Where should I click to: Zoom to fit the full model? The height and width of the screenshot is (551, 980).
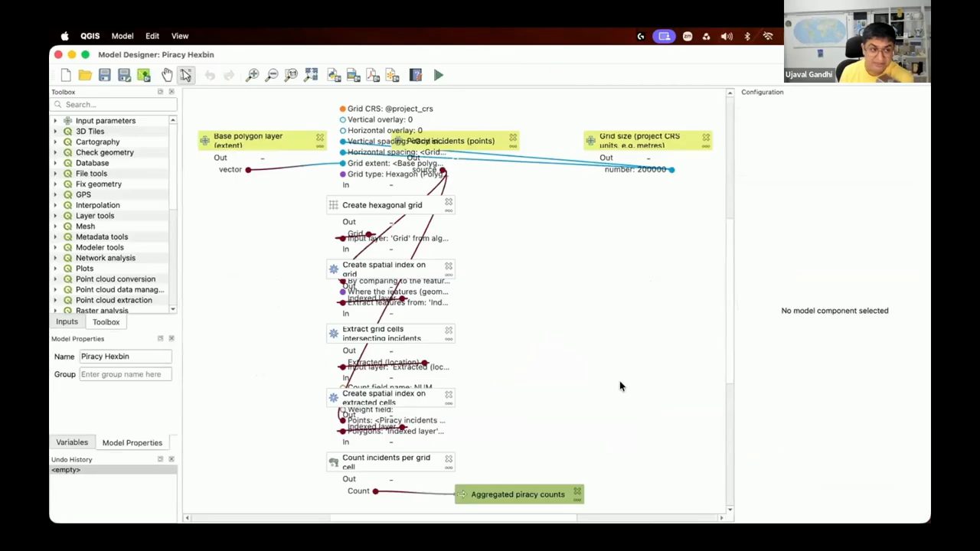point(311,75)
